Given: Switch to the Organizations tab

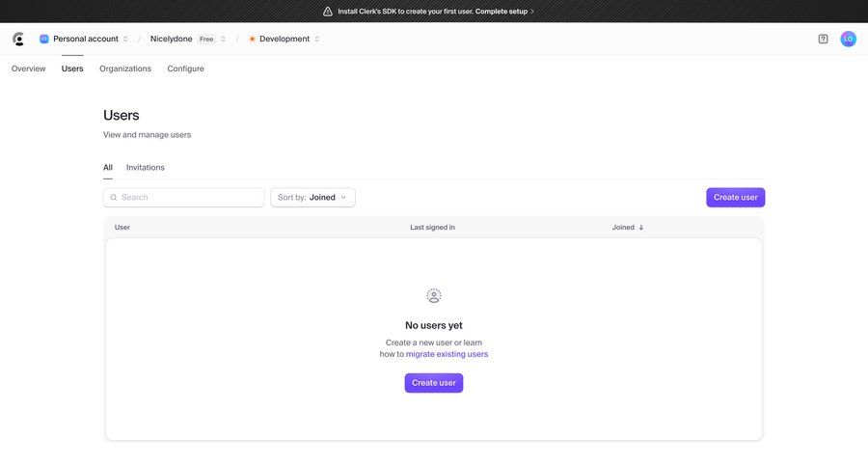Looking at the screenshot, I should coord(125,69).
